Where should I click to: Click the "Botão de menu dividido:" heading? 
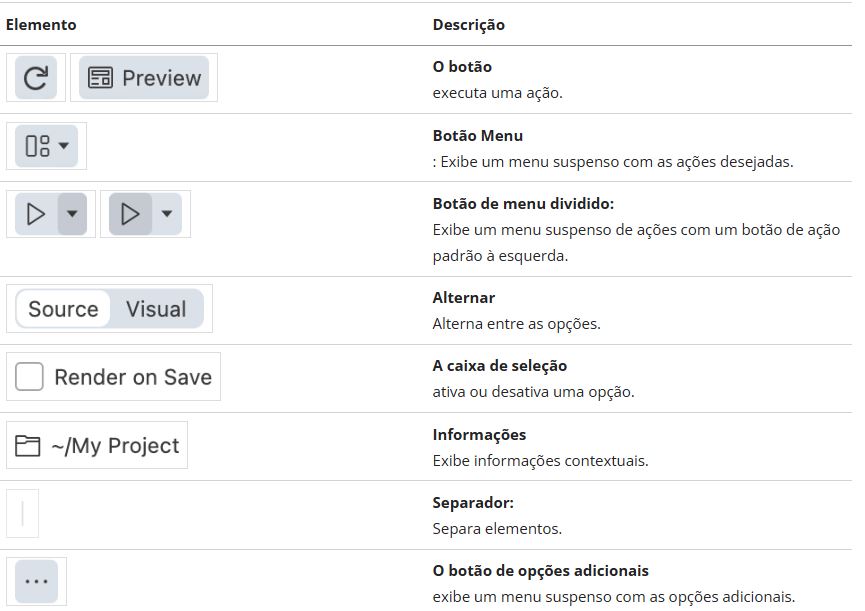[x=523, y=203]
